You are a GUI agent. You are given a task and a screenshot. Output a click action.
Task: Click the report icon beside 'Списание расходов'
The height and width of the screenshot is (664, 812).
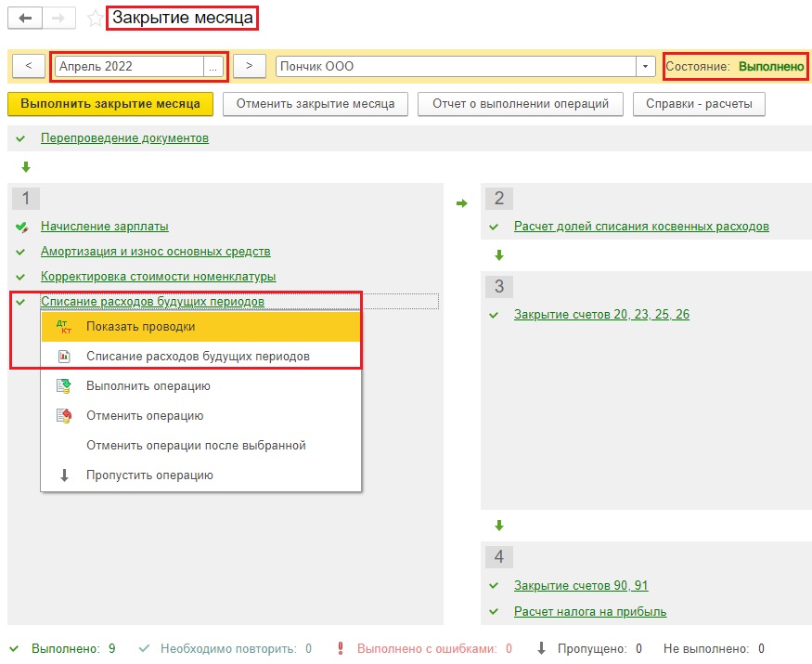(x=64, y=357)
